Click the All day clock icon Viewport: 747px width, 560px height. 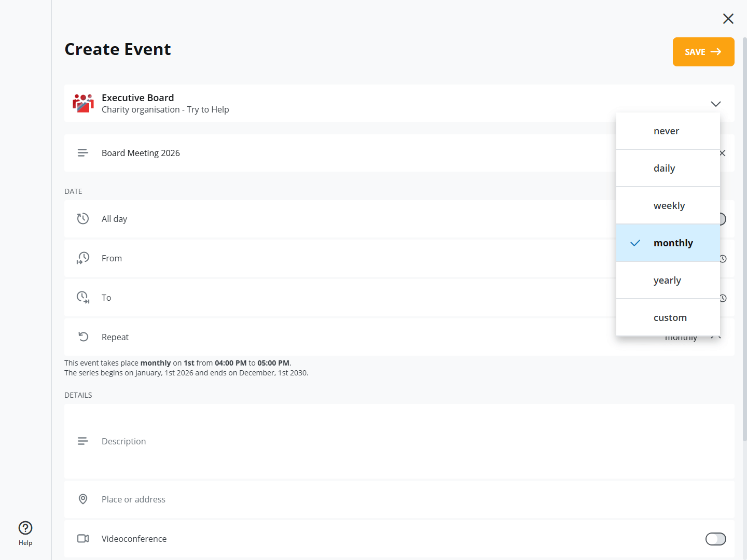point(83,219)
